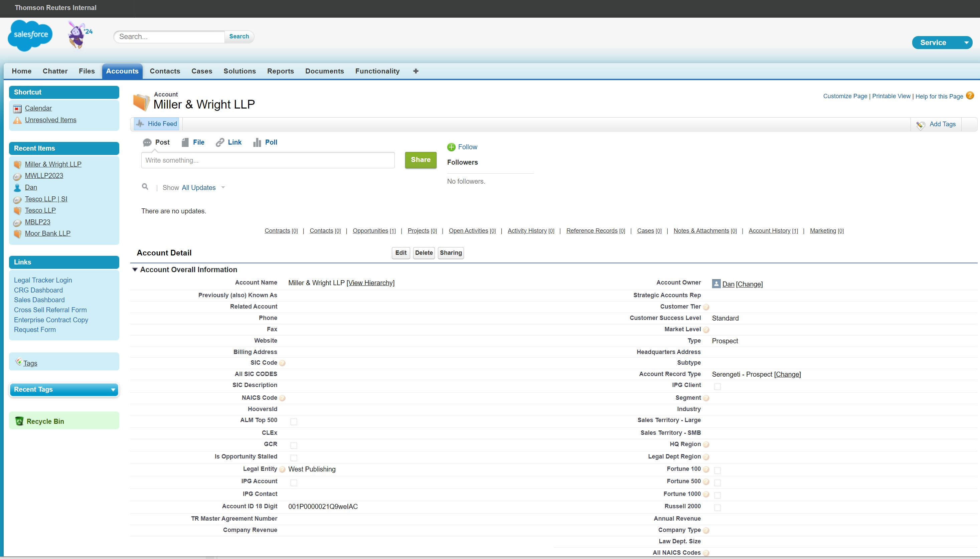Open the Reports tab
The width and height of the screenshot is (980, 559).
280,71
